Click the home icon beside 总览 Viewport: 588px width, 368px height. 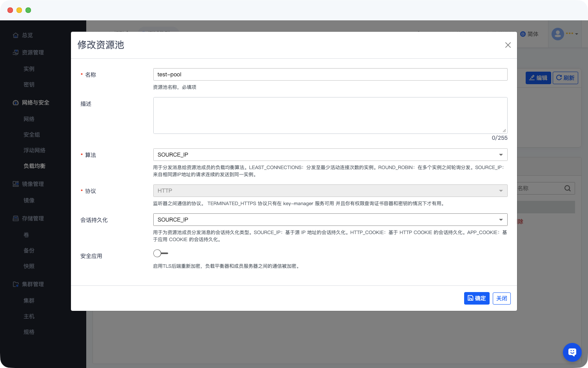(16, 35)
